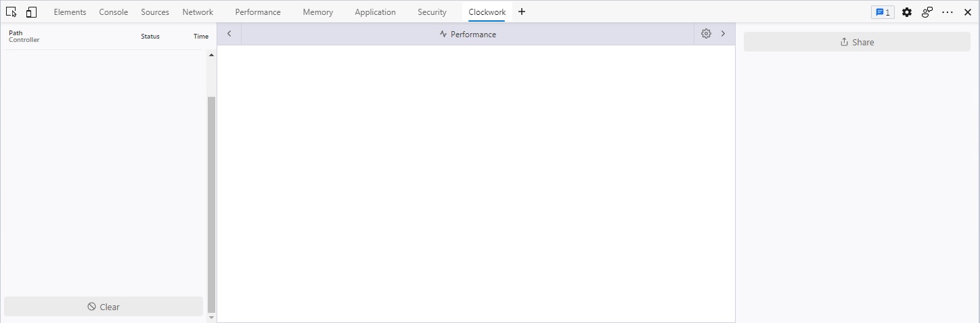Clear the Clockwork requests list
Viewport: 980px width, 323px height.
(x=104, y=307)
